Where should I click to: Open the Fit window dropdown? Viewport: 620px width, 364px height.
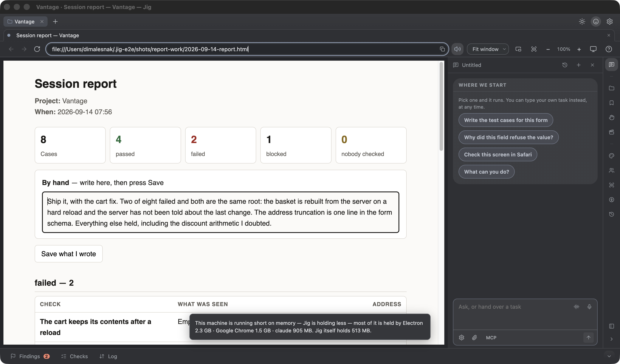488,49
